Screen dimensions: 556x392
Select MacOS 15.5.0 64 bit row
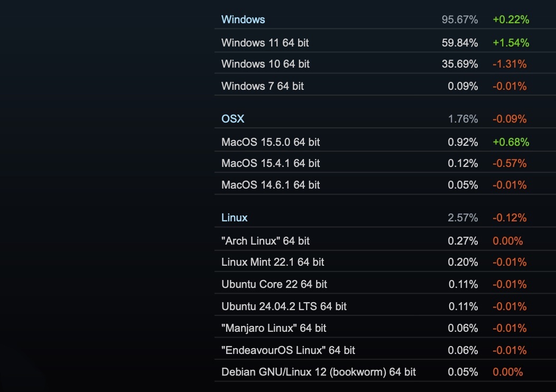[271, 142]
